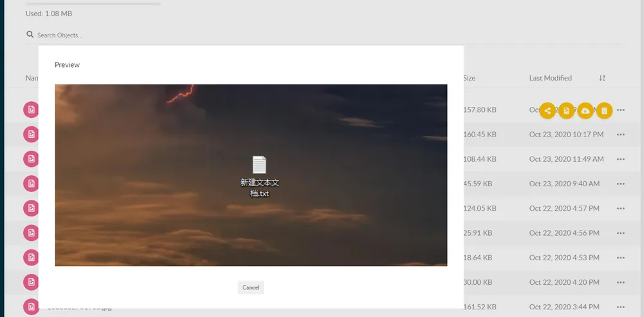The image size is (644, 317).
Task: Select the pink file icon of the 160.45 KB row
Action: (x=31, y=135)
